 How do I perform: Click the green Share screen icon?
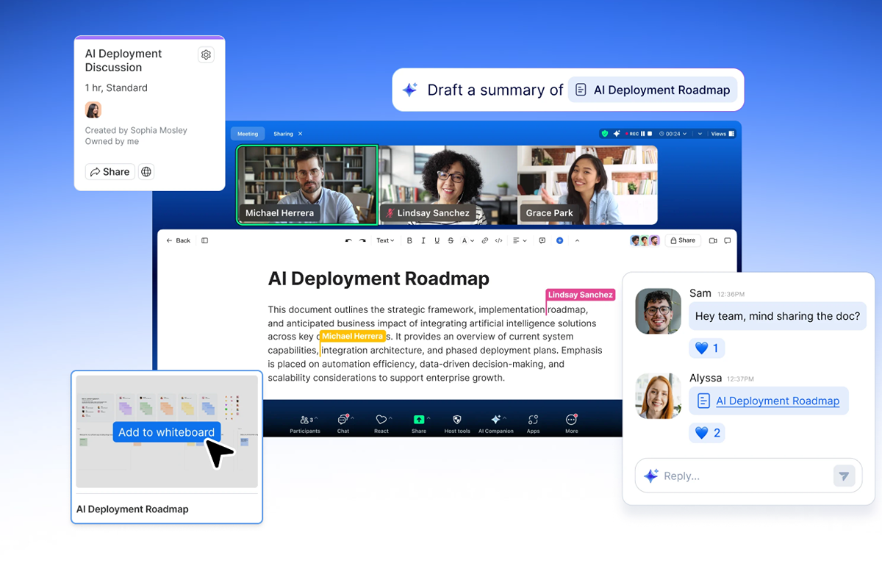click(419, 420)
